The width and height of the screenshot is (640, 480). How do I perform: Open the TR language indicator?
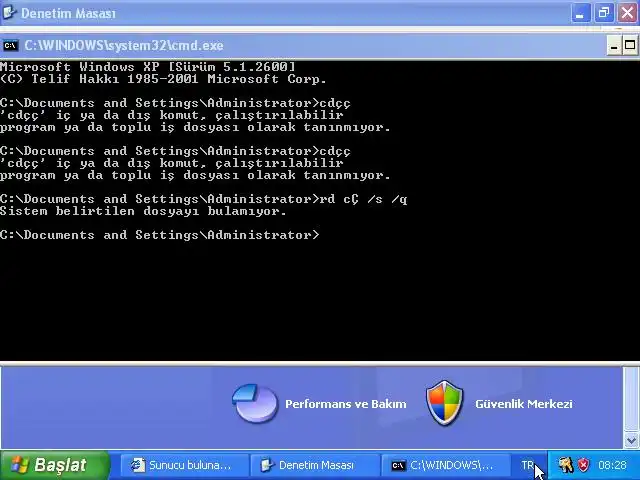click(x=527, y=465)
